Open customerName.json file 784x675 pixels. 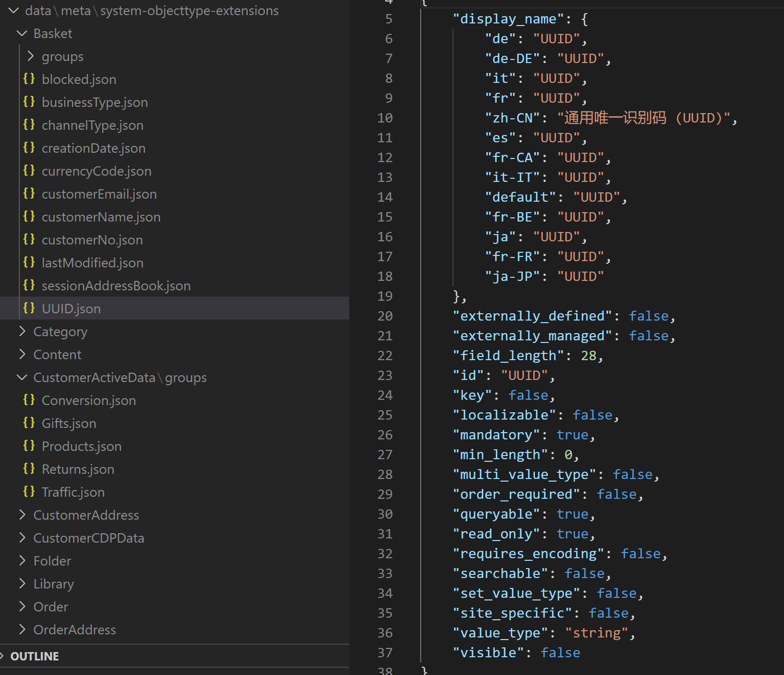point(101,217)
